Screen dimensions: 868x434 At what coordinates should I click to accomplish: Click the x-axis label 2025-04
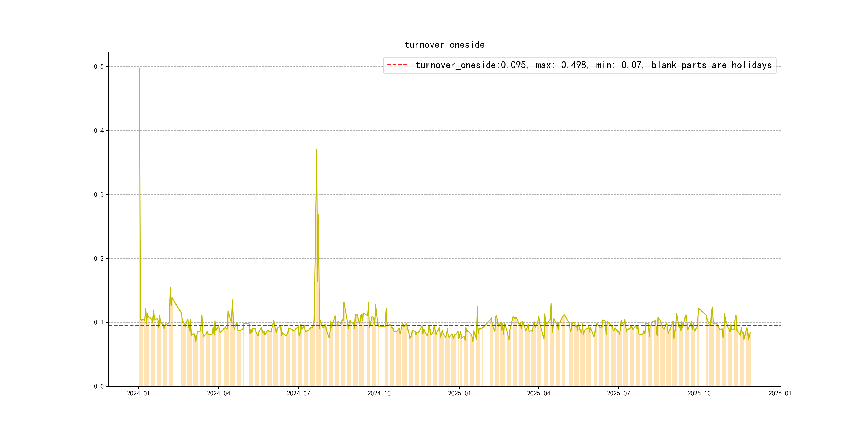[538, 393]
